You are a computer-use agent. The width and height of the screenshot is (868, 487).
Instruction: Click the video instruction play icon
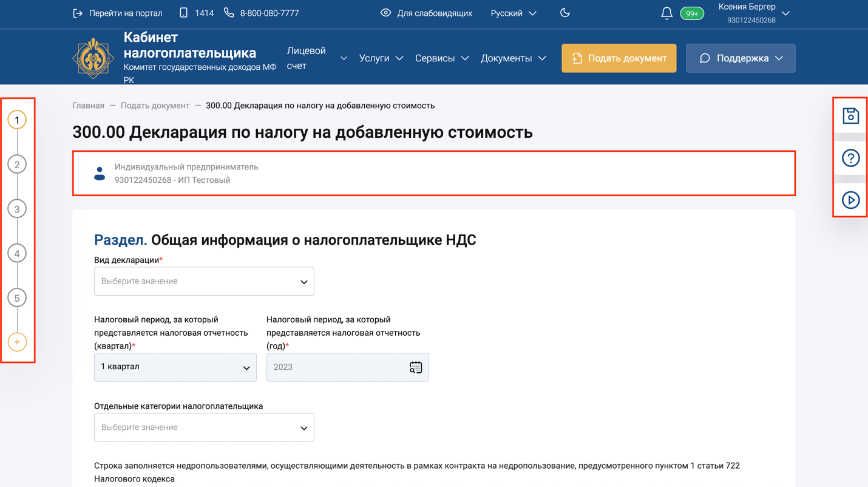pos(850,199)
